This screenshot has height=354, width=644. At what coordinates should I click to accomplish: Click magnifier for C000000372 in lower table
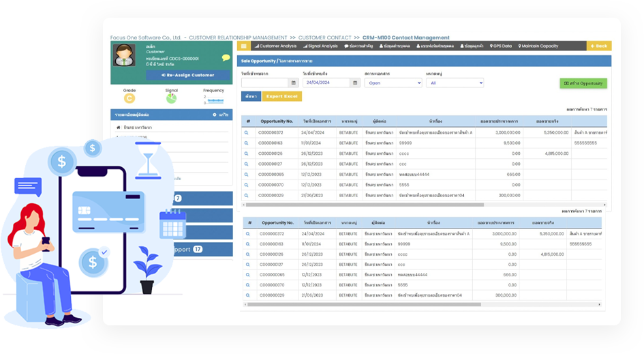click(247, 234)
